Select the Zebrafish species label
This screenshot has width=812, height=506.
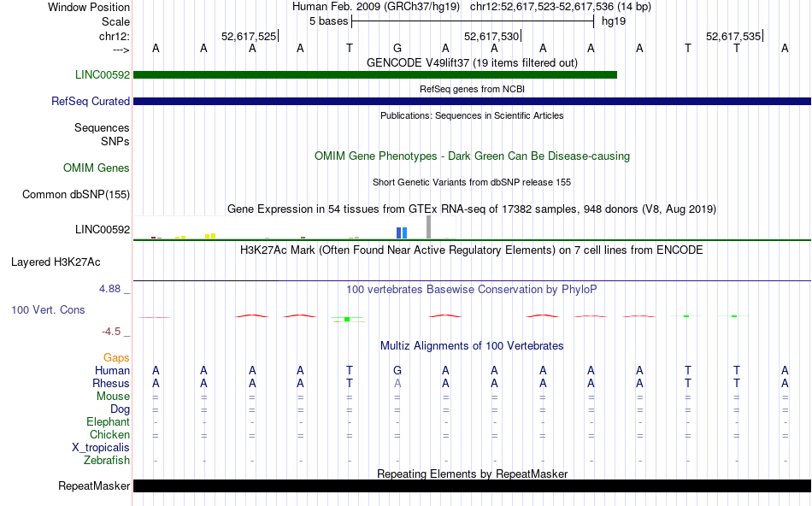tap(107, 461)
